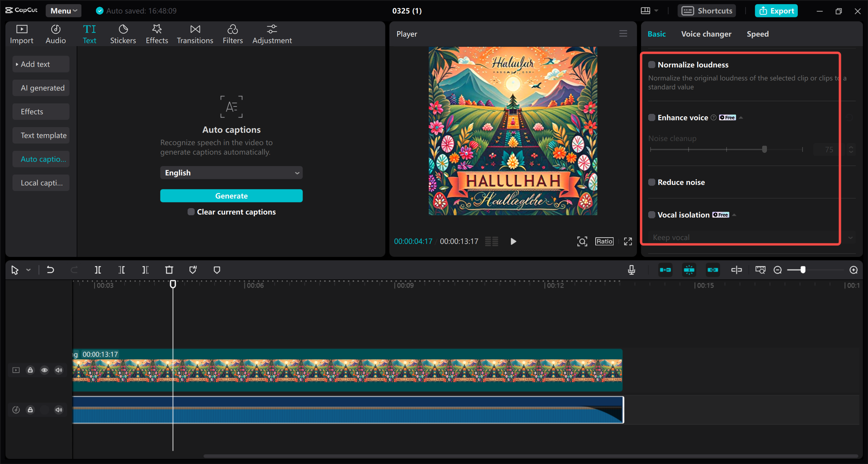Check Clear current captions option
Screen dimensions: 868x464
pyautogui.click(x=191, y=212)
